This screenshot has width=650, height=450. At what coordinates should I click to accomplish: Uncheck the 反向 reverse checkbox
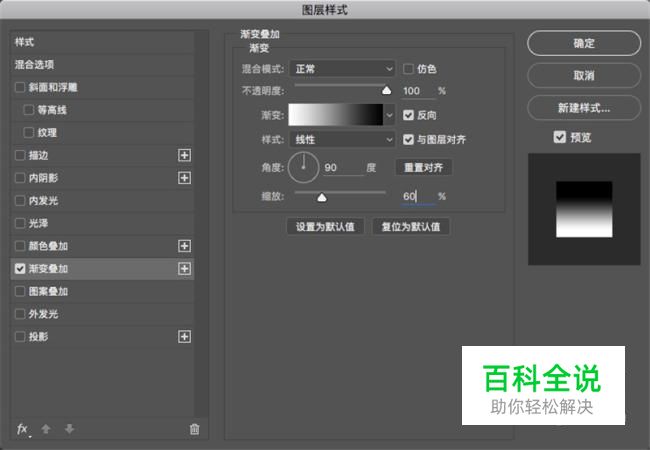pyautogui.click(x=408, y=115)
